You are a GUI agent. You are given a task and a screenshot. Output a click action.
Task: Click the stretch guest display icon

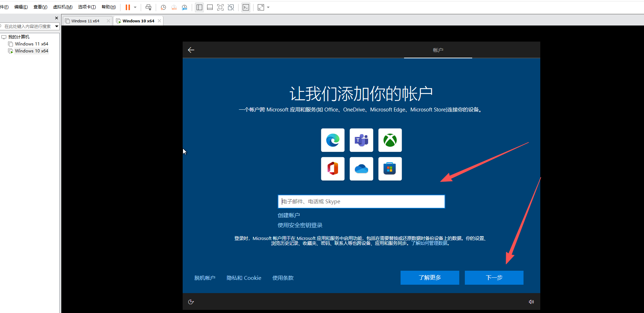(x=261, y=7)
